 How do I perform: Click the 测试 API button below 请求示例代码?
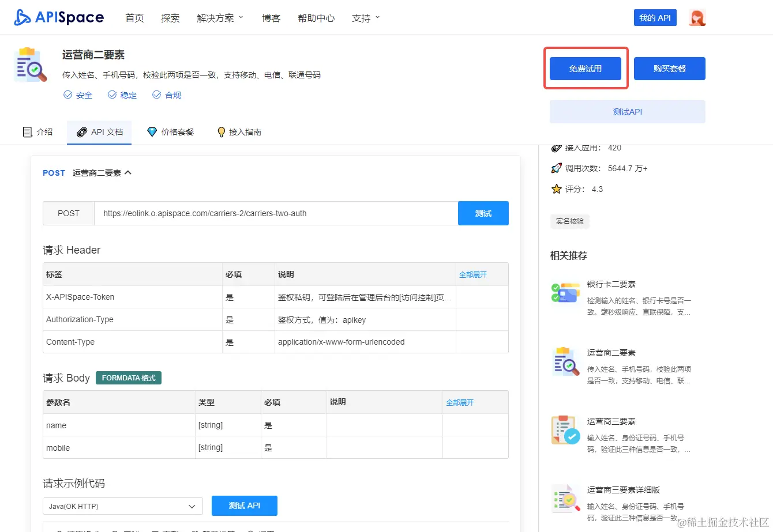point(245,505)
